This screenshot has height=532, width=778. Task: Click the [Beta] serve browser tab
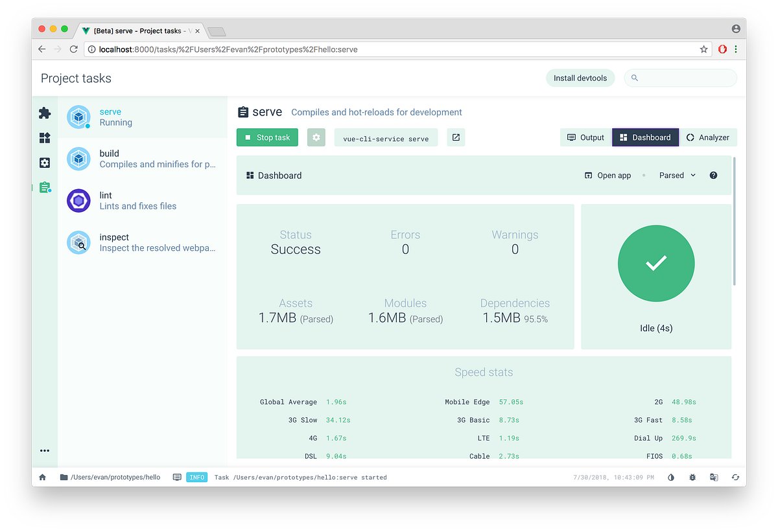(140, 30)
